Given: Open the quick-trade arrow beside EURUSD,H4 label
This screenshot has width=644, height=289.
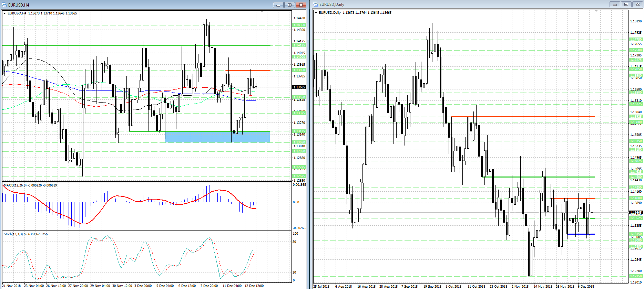Looking at the screenshot, I should [5, 13].
